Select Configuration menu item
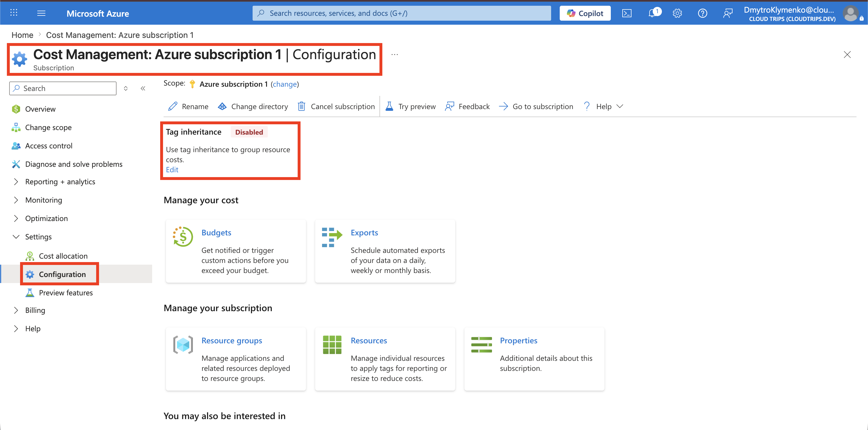This screenshot has height=430, width=868. (x=62, y=274)
